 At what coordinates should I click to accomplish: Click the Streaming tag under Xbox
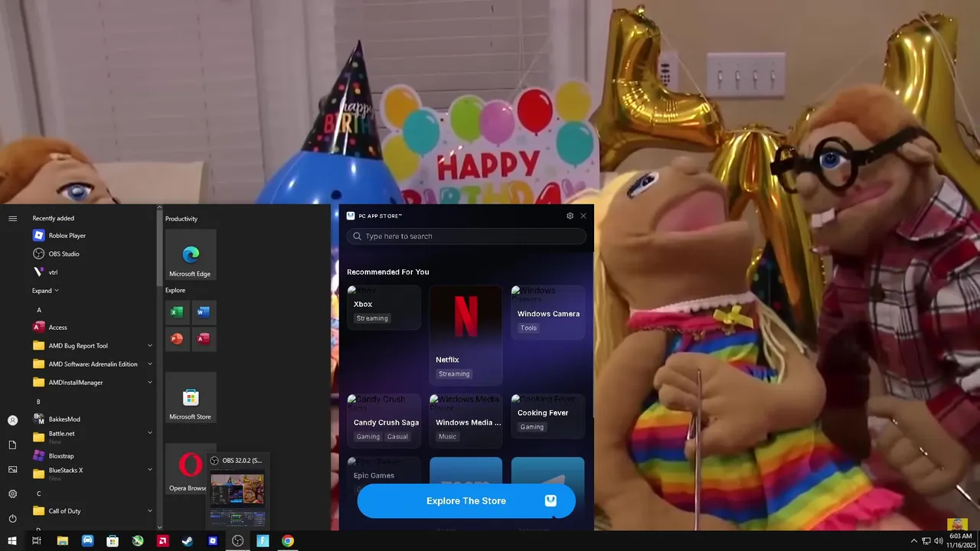(x=372, y=318)
